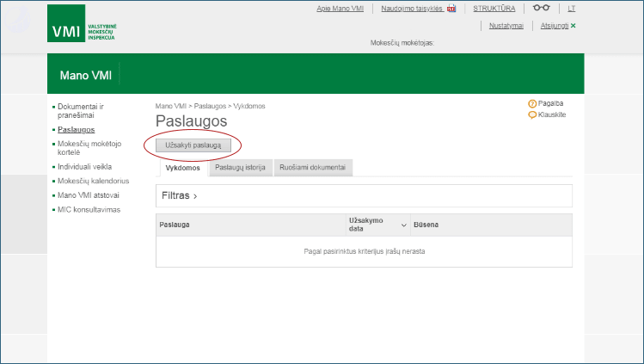Select Paslaugos in the sidebar
Image resolution: width=644 pixels, height=364 pixels.
click(x=76, y=129)
